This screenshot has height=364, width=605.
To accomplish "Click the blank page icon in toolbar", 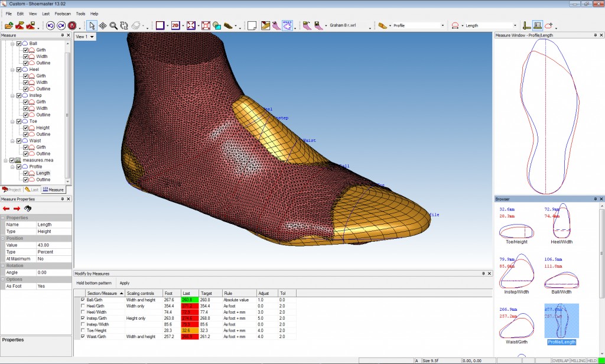I will pyautogui.click(x=252, y=25).
